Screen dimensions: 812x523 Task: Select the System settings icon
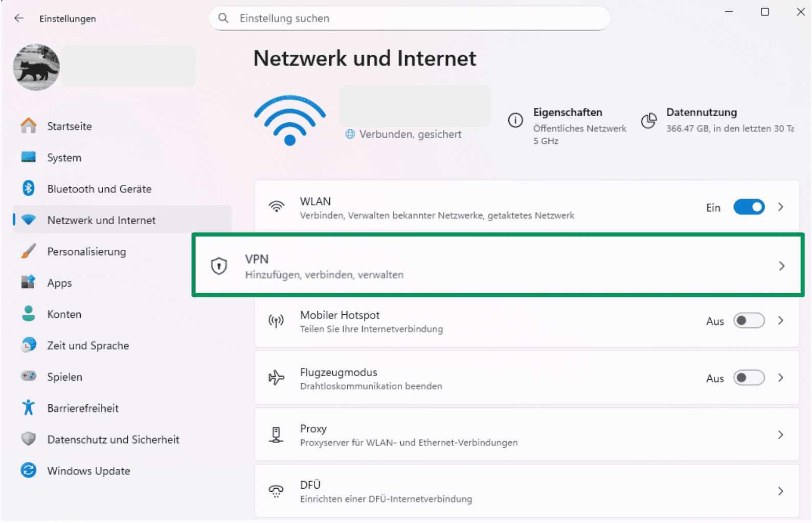[x=29, y=157]
